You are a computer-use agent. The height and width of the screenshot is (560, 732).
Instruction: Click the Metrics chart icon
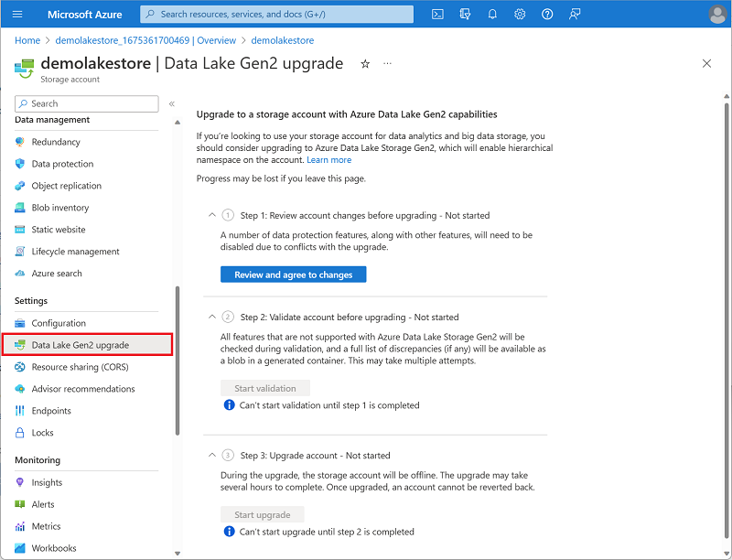pos(19,526)
